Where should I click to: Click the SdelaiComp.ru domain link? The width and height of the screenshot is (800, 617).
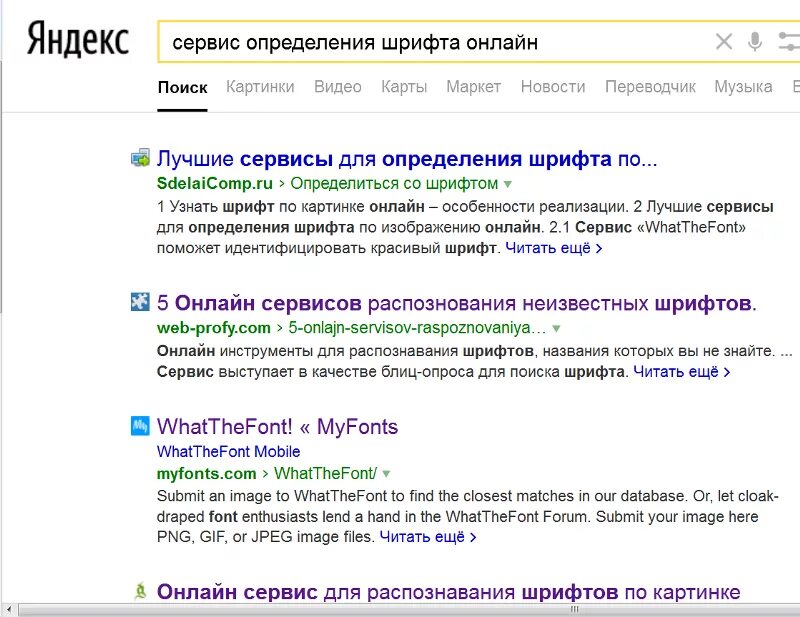click(x=215, y=183)
